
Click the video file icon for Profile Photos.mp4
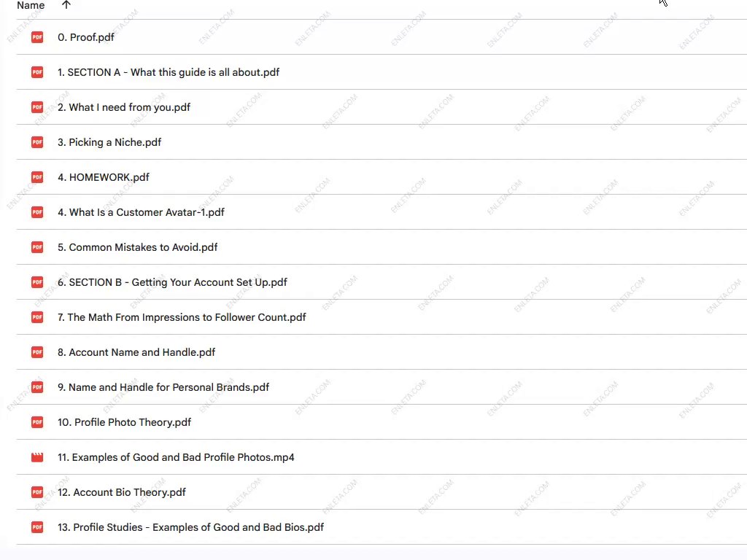click(x=37, y=457)
